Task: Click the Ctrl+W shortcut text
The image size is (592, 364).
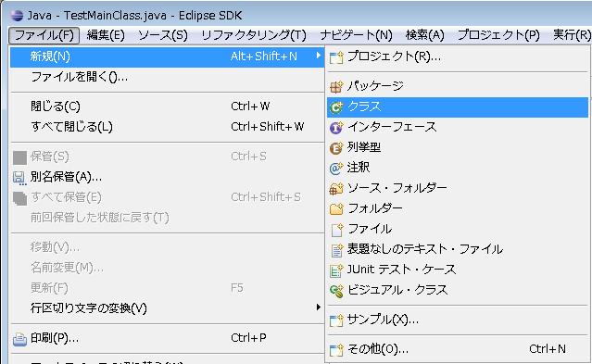Action: point(250,107)
